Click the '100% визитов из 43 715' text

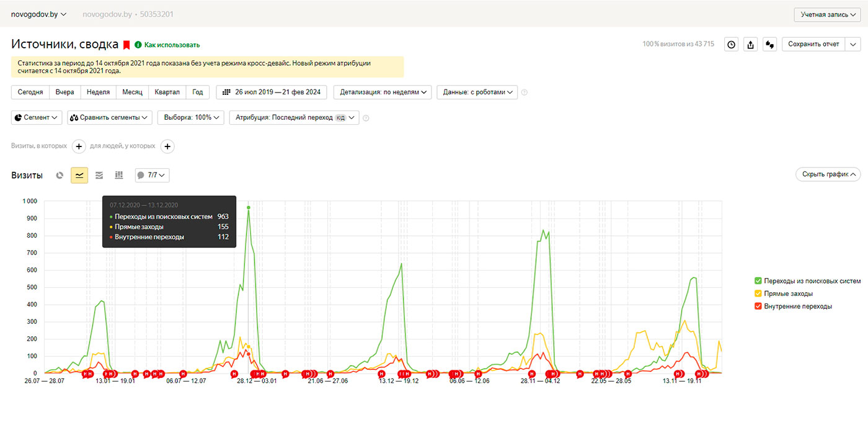click(x=678, y=44)
